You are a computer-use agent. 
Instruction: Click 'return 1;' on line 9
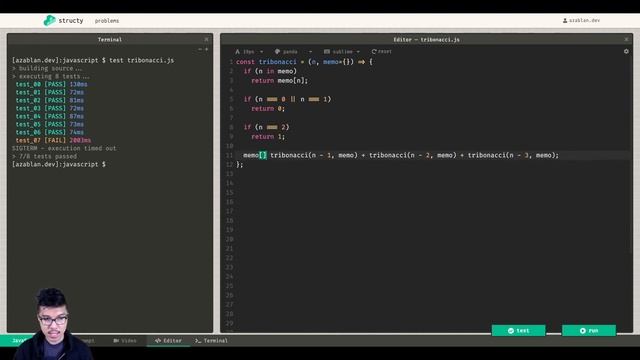(268, 136)
